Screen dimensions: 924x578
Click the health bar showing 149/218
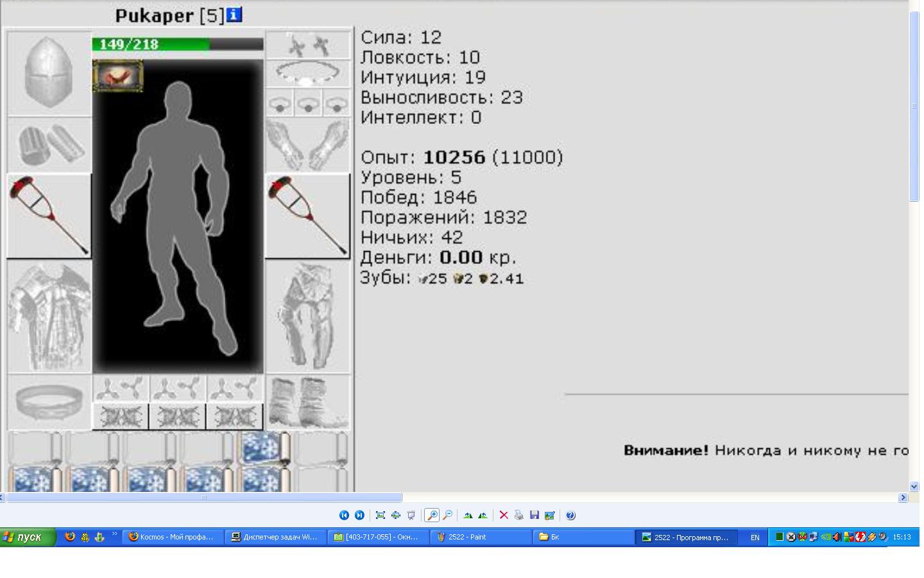[x=178, y=44]
